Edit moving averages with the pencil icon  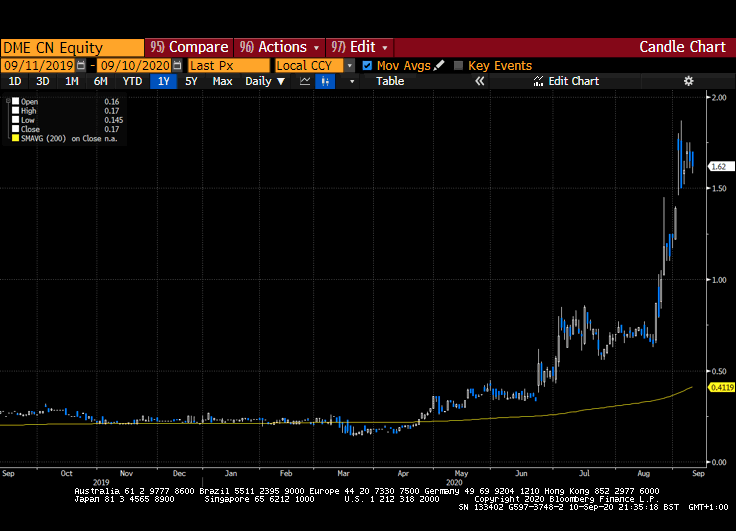pyautogui.click(x=439, y=65)
